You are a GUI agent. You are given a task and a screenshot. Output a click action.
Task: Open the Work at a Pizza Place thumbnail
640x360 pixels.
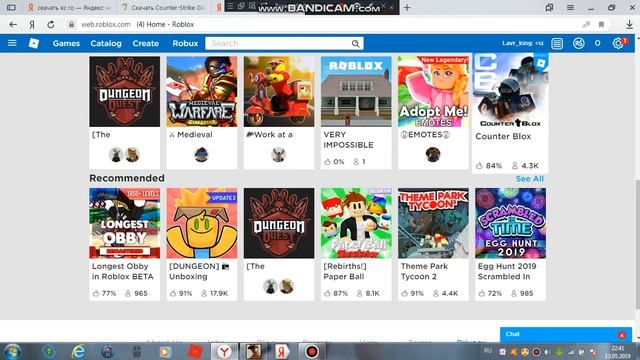[279, 91]
